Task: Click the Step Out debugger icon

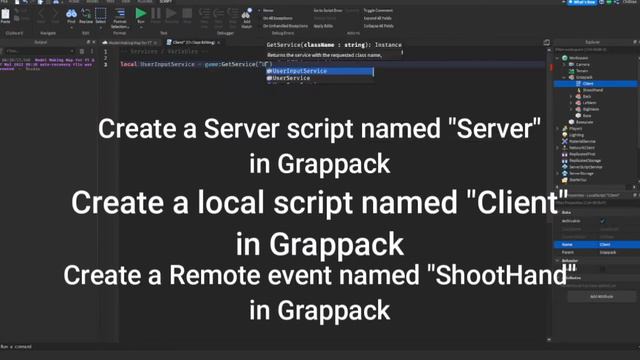Action: click(233, 14)
